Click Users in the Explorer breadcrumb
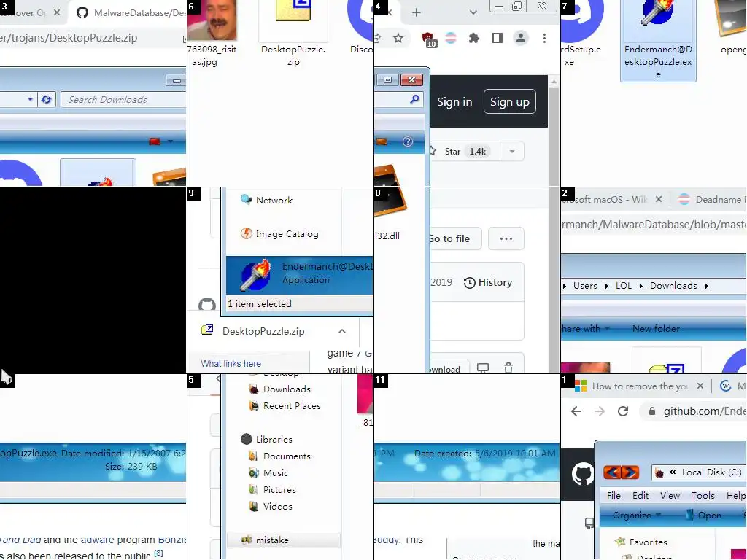Image resolution: width=747 pixels, height=560 pixels. 586,286
